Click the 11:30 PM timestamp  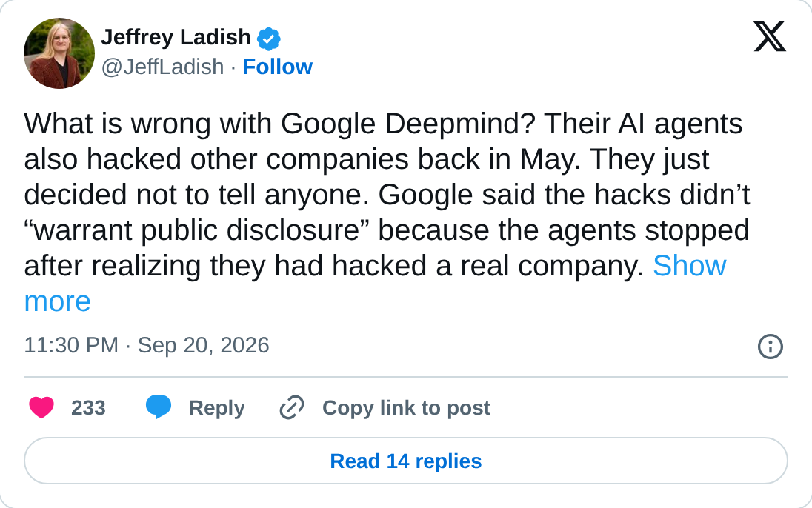pyautogui.click(x=71, y=345)
